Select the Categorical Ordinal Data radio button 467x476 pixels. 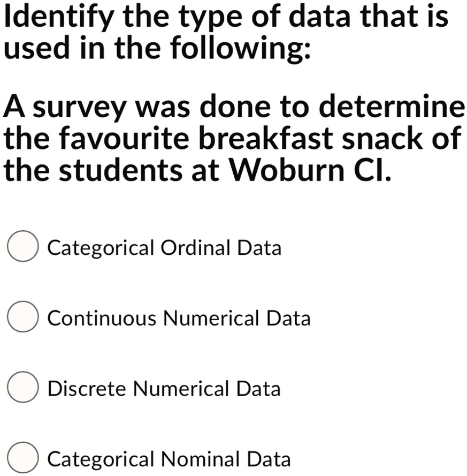pyautogui.click(x=22, y=247)
